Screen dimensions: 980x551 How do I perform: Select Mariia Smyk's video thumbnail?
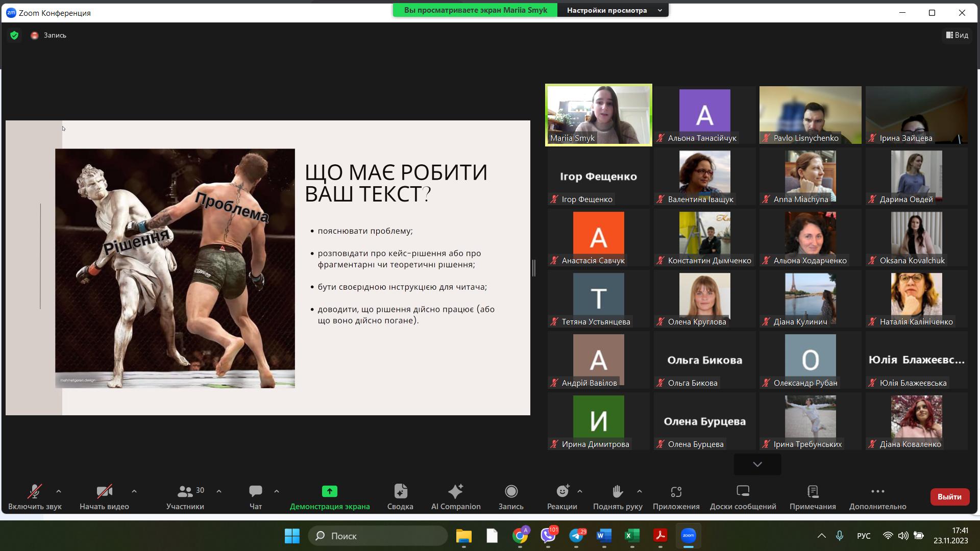tap(599, 115)
